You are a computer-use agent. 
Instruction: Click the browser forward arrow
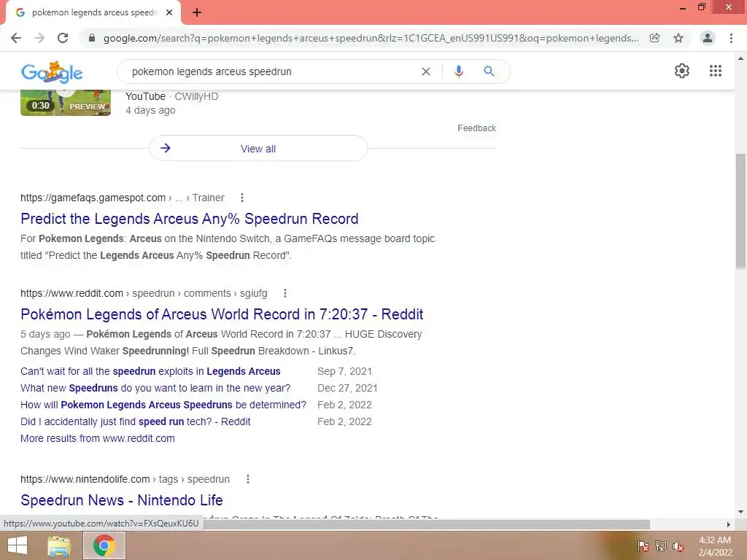(39, 38)
